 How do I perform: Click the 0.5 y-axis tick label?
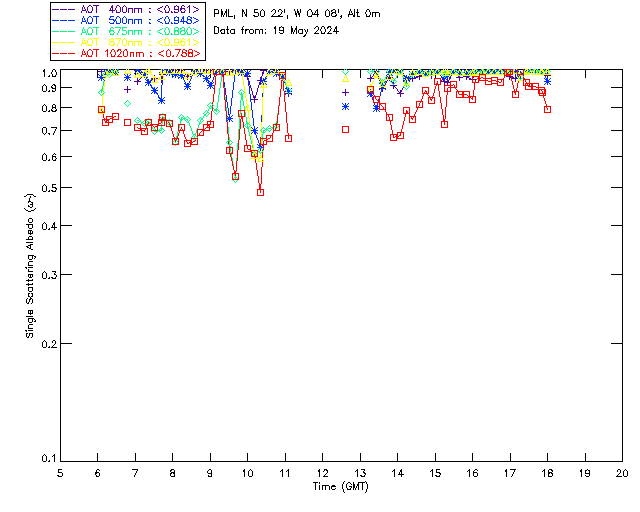tap(49, 188)
